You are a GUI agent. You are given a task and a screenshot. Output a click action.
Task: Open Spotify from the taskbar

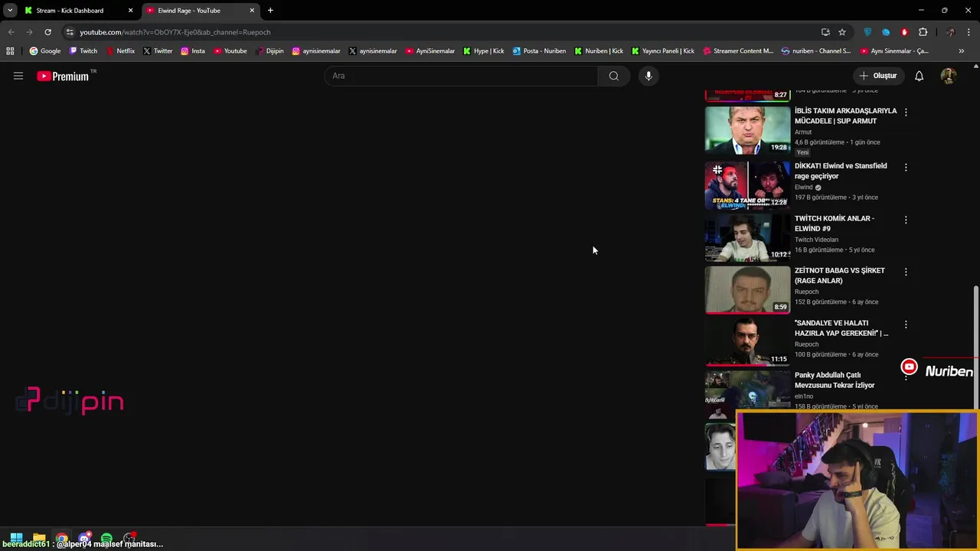tap(106, 538)
